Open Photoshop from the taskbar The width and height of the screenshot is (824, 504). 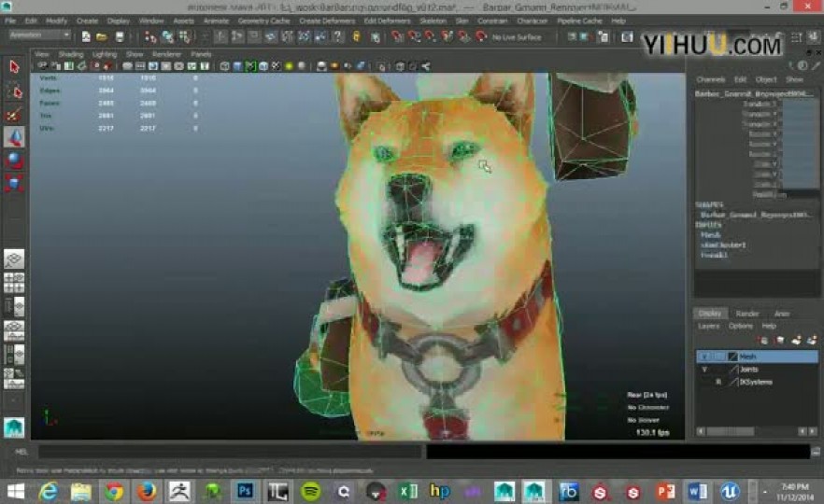245,491
